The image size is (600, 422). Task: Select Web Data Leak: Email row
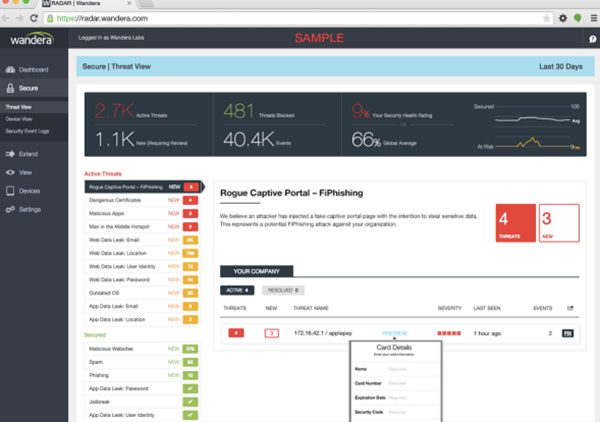[142, 240]
